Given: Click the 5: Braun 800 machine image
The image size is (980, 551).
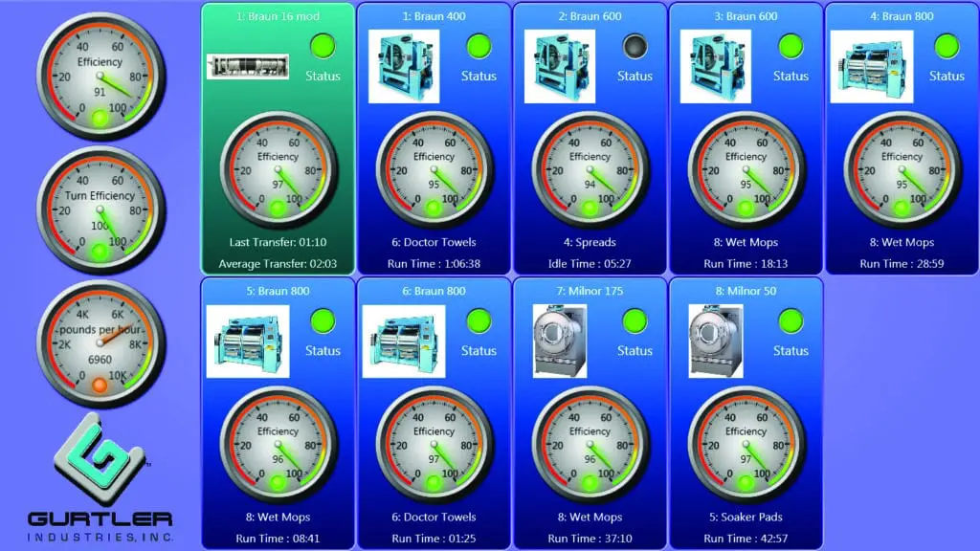Looking at the screenshot, I should [x=248, y=341].
